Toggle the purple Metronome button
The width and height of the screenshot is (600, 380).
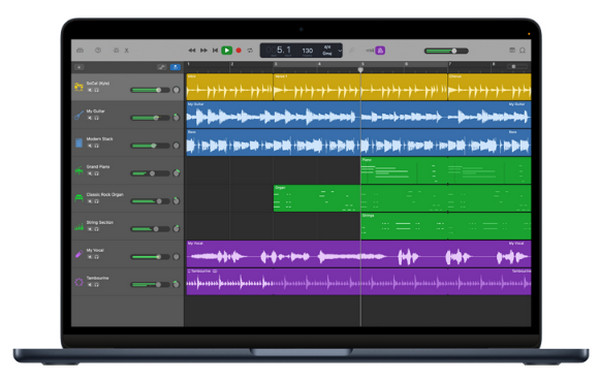pyautogui.click(x=380, y=51)
